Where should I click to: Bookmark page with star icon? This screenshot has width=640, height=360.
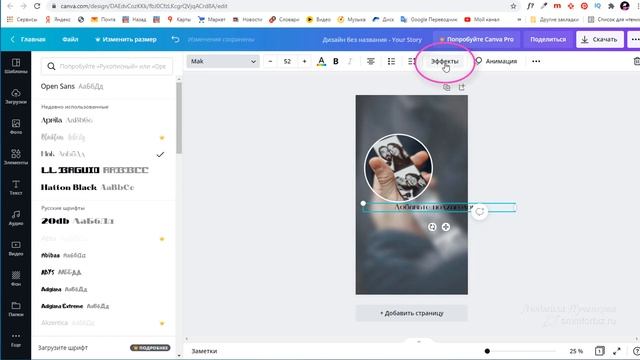point(513,6)
